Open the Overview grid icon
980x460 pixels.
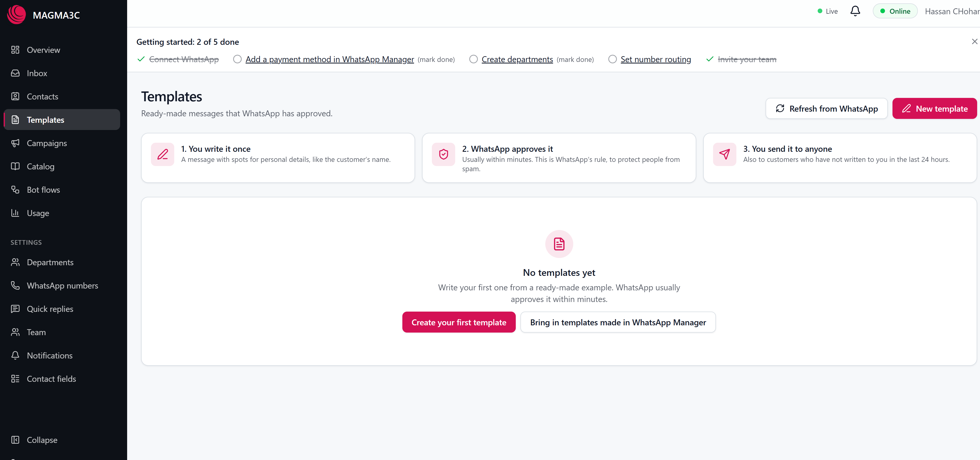15,50
